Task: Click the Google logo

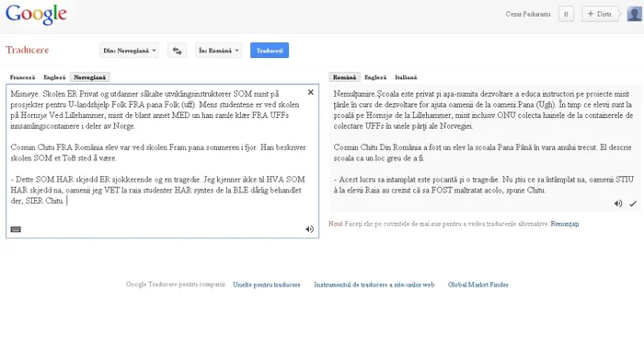Action: 36,15
